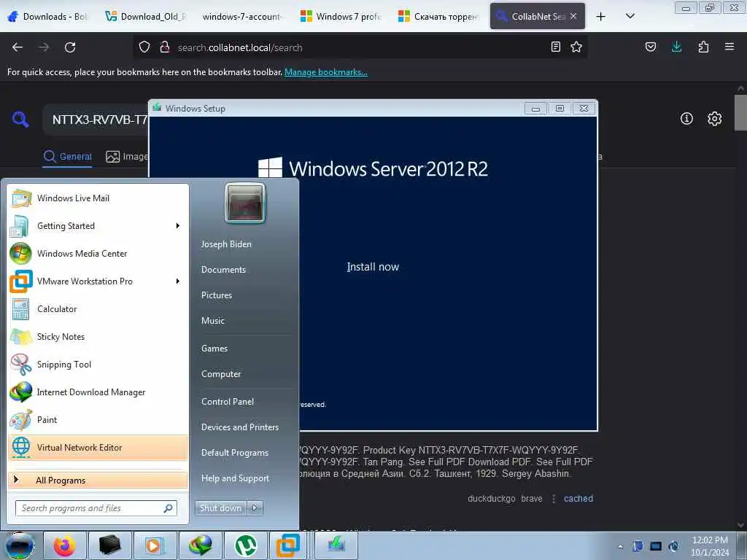
Task: Select Windows Setup taskbar icon
Action: coord(336,545)
